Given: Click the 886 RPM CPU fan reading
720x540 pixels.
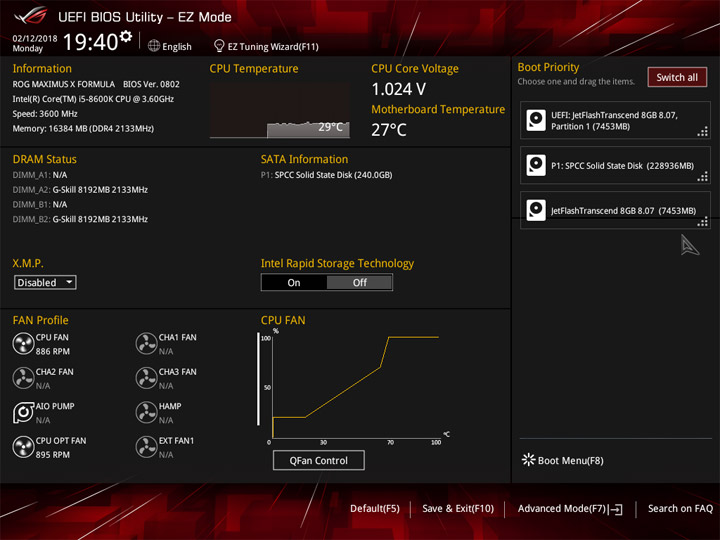Looking at the screenshot, I should click(x=53, y=351).
